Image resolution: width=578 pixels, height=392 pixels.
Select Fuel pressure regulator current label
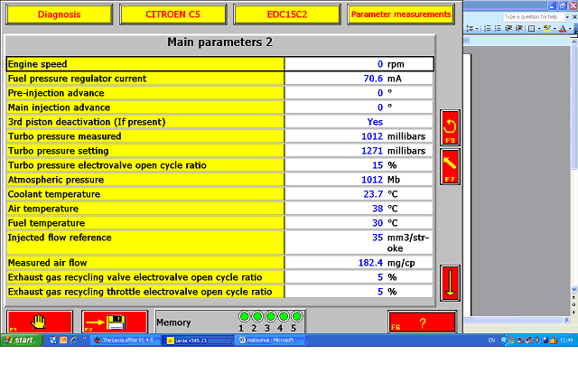click(x=145, y=79)
